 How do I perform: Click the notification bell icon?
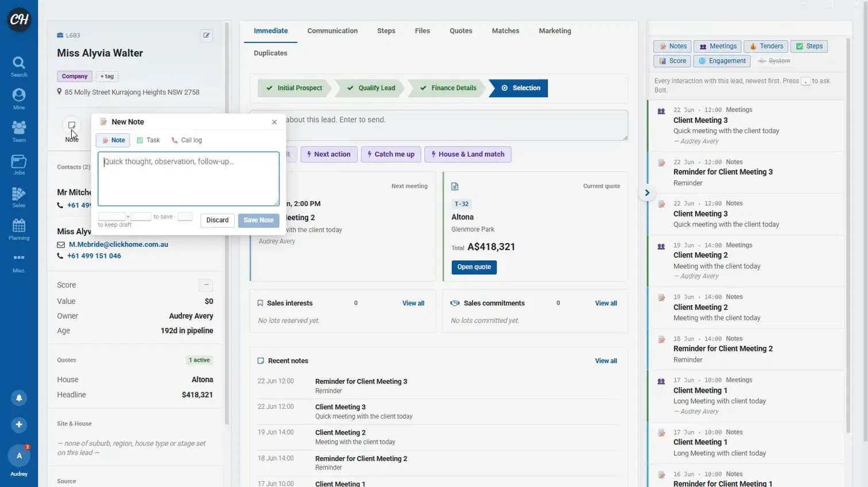click(x=19, y=398)
